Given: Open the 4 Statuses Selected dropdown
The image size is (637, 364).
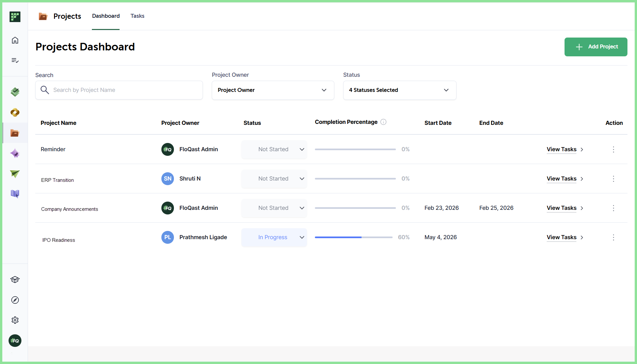Looking at the screenshot, I should click(x=400, y=90).
